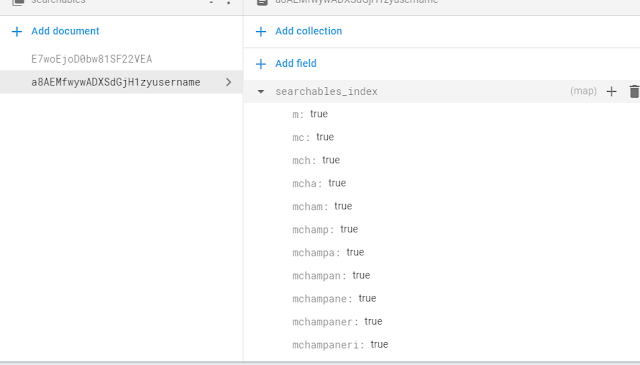This screenshot has width=640, height=365.
Task: Click the Add collection link
Action: click(x=309, y=31)
